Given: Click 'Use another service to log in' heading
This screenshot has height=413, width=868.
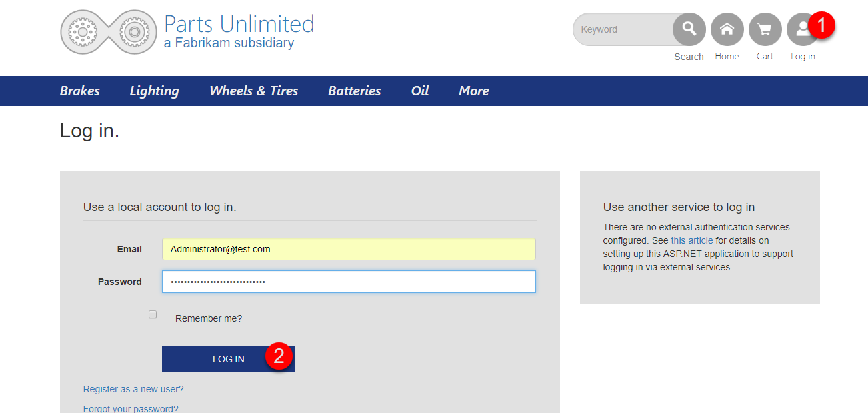Looking at the screenshot, I should pyautogui.click(x=679, y=207).
